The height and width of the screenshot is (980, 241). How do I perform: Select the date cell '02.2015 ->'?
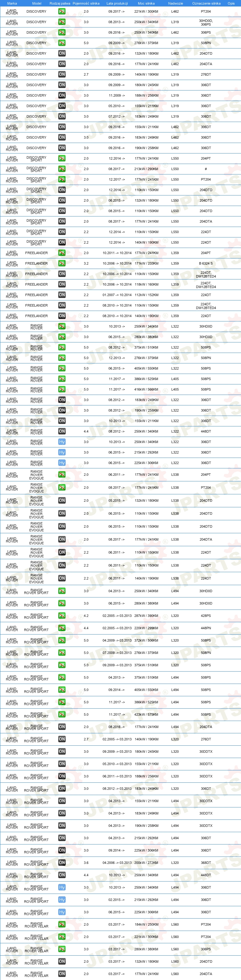tap(116, 900)
